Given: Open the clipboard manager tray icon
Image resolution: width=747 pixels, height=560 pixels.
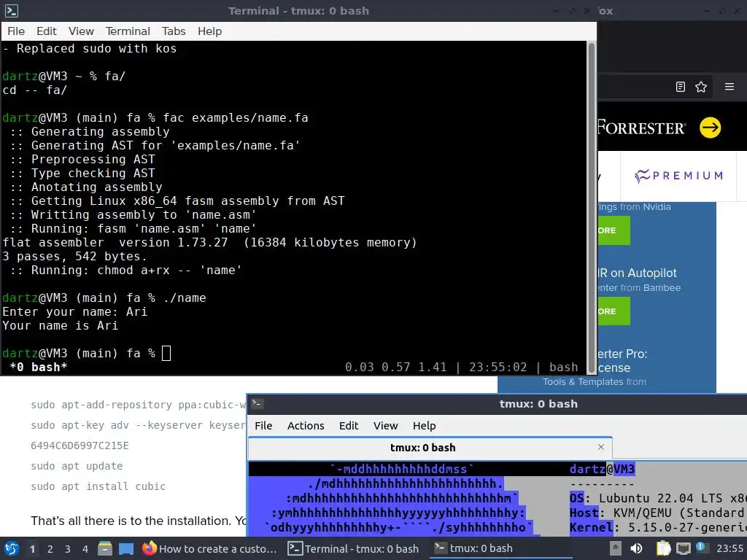Looking at the screenshot, I should pyautogui.click(x=664, y=548).
